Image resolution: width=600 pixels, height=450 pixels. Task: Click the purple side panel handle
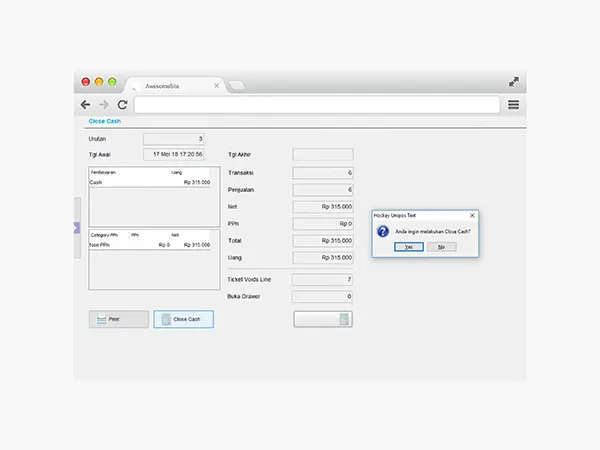77,228
